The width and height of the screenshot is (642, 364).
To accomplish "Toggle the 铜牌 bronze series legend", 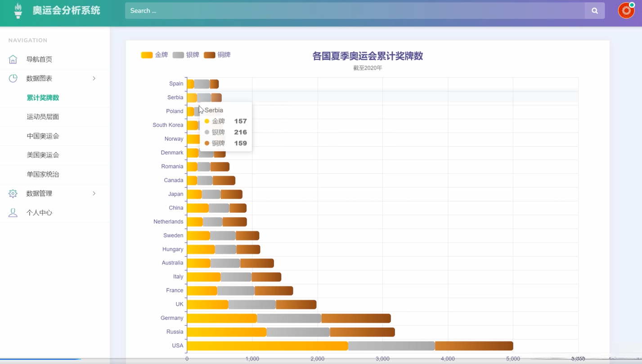I will 217,55.
